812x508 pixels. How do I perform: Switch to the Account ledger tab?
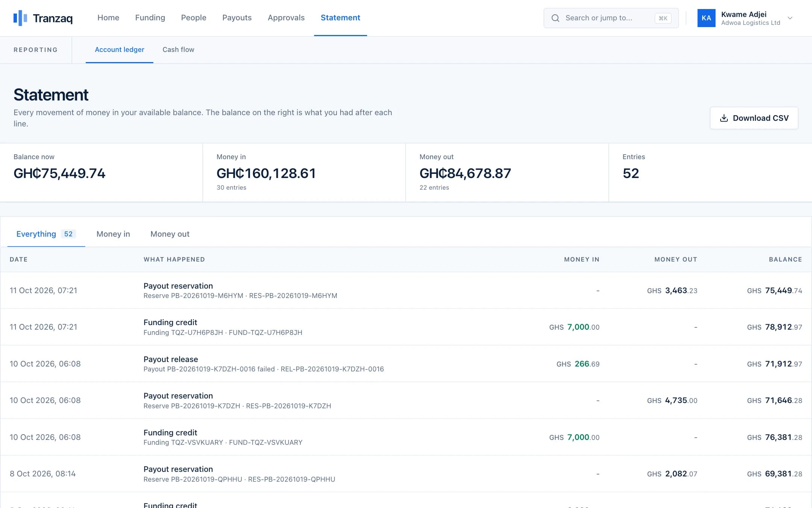click(120, 50)
